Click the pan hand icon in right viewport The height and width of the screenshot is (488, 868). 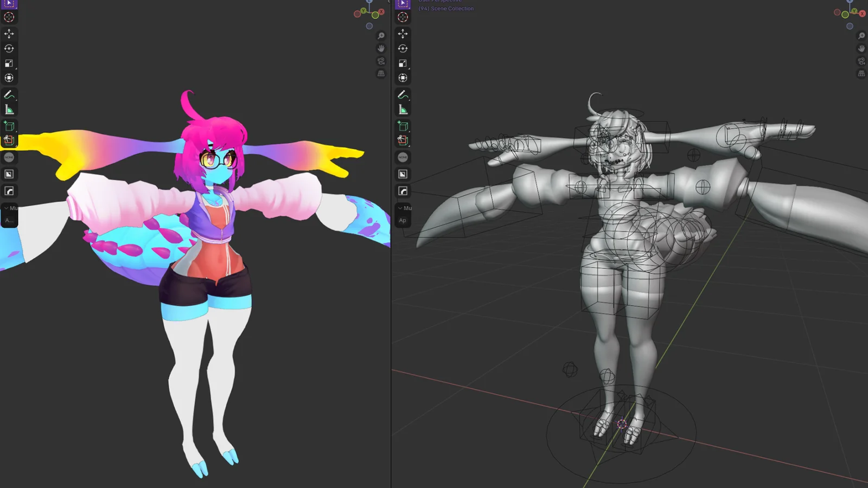click(861, 48)
